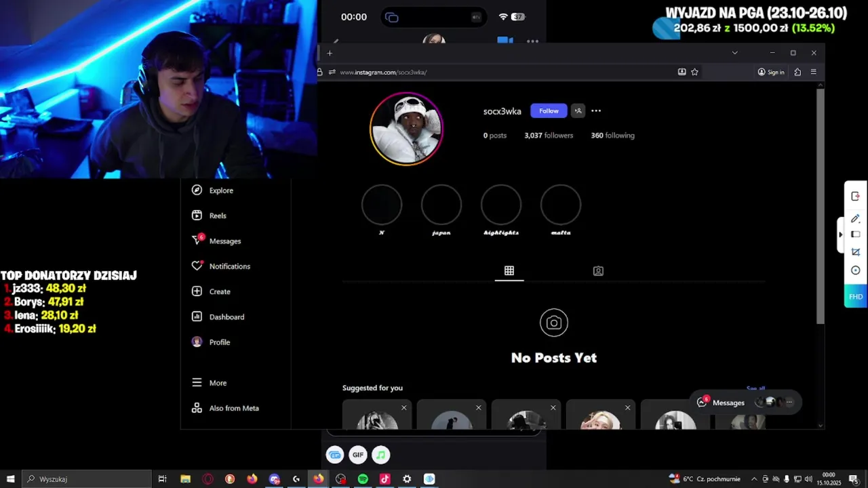This screenshot has height=488, width=868.
Task: Open the browser hamburger menu
Action: coord(813,72)
